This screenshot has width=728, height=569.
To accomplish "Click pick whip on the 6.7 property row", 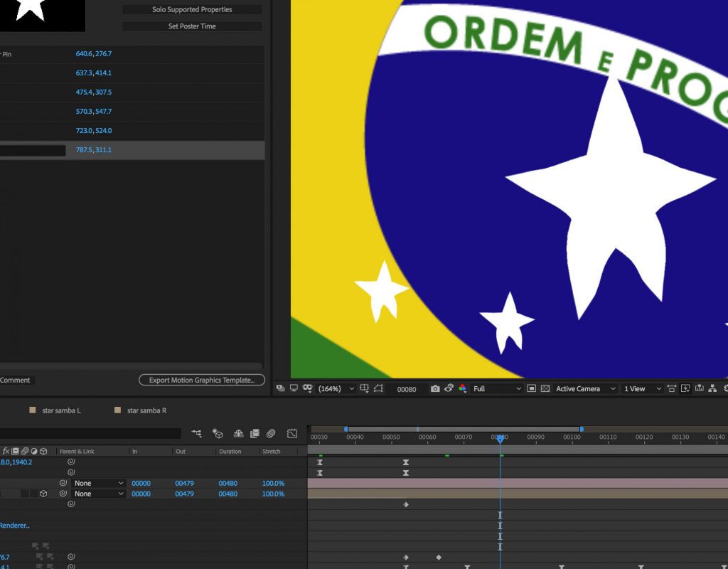I will 71,557.
